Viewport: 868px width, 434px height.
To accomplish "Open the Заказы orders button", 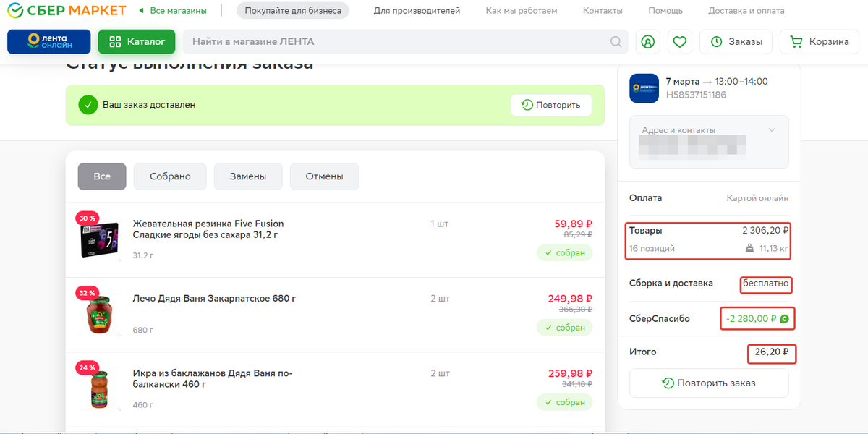I will click(x=736, y=42).
